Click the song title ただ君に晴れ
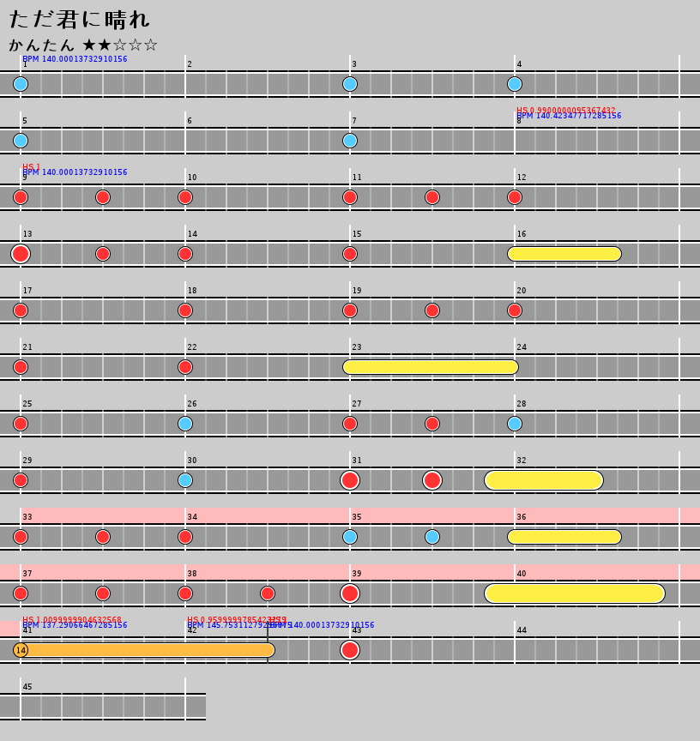Image resolution: width=700 pixels, height=741 pixels. tap(79, 19)
